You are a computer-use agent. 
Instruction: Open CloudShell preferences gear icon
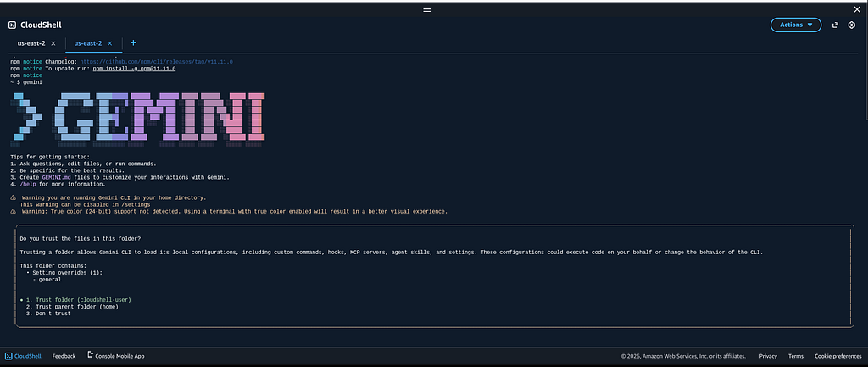coord(852,25)
